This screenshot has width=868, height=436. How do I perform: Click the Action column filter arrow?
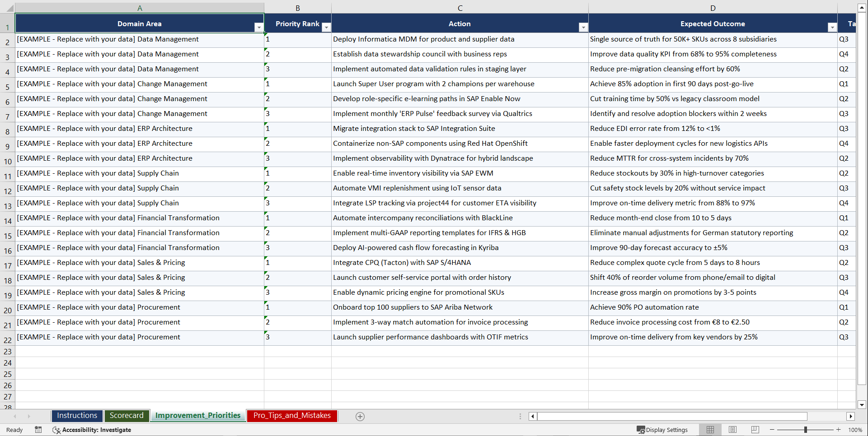tap(583, 28)
